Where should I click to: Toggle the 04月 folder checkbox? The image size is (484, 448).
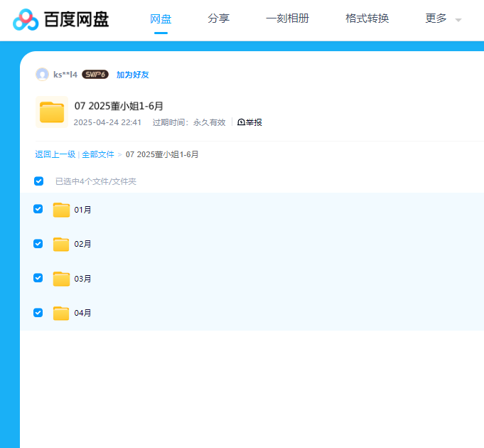38,312
